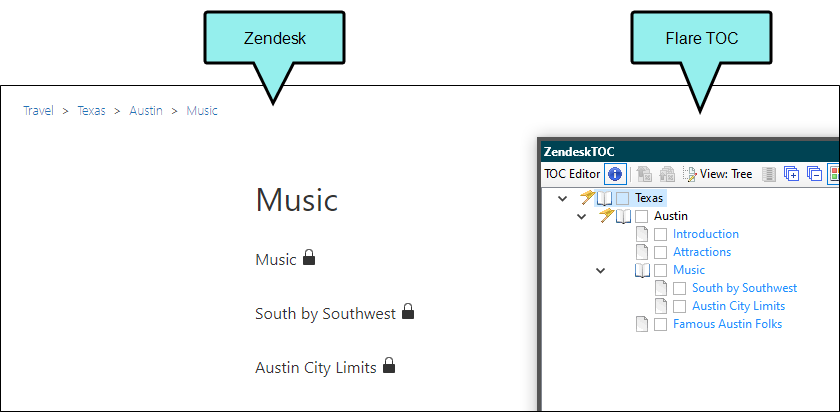Open the South by Southwest article
The height and width of the screenshot is (412, 840).
(325, 313)
